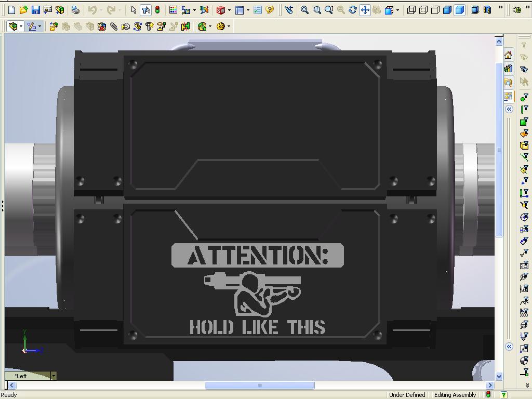
Task: Enable the filter vertices icon
Action: [x=524, y=98]
